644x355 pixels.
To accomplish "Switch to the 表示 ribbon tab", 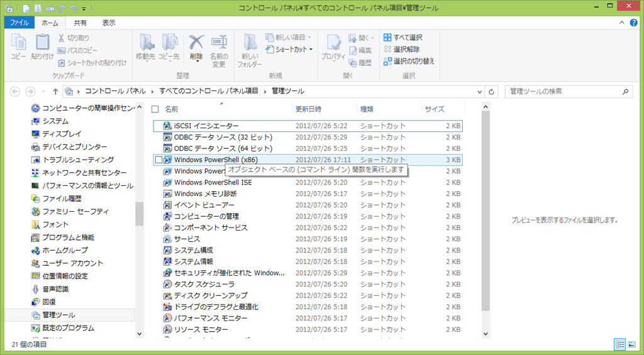I will tap(109, 23).
